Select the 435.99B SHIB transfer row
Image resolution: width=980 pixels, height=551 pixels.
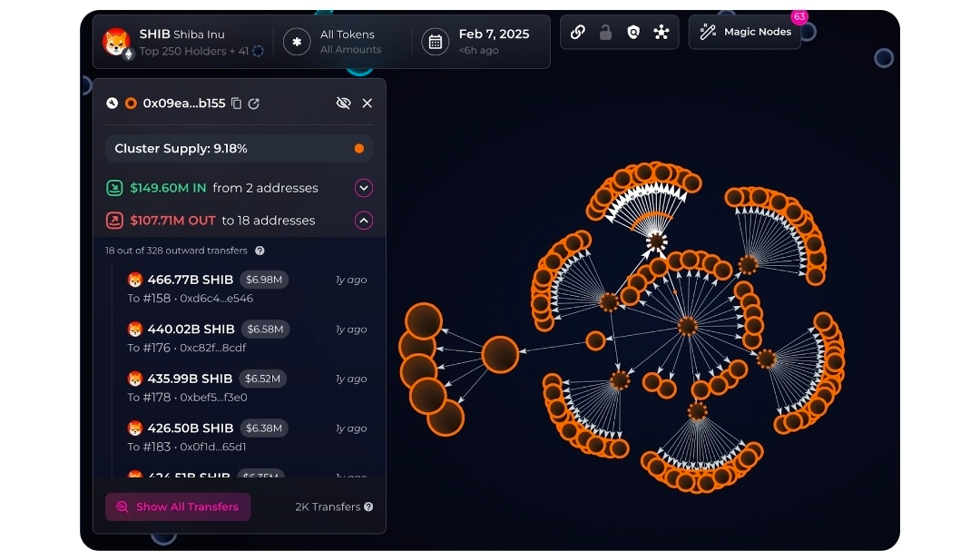point(247,387)
